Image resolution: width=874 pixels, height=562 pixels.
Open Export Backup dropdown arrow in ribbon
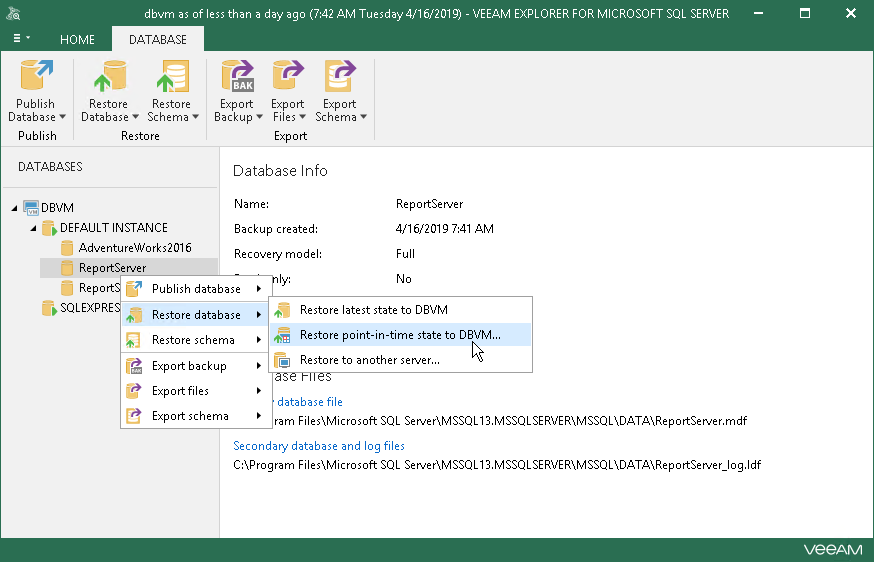pos(259,117)
